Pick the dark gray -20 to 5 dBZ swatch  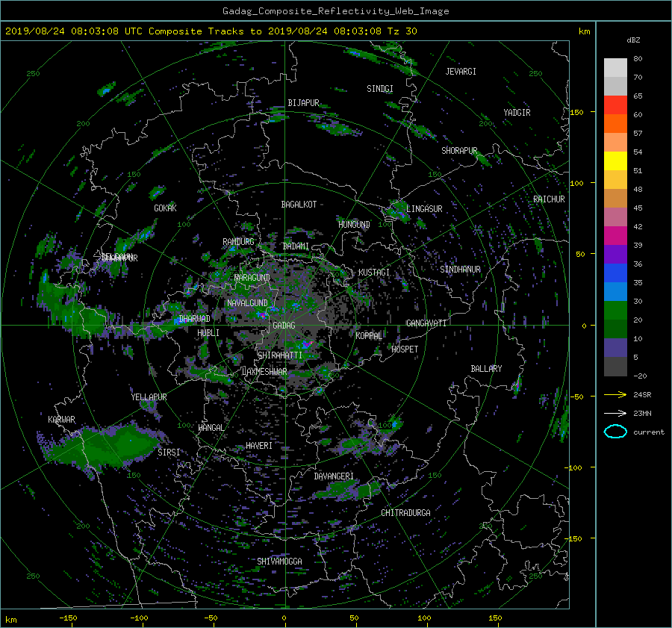[615, 367]
